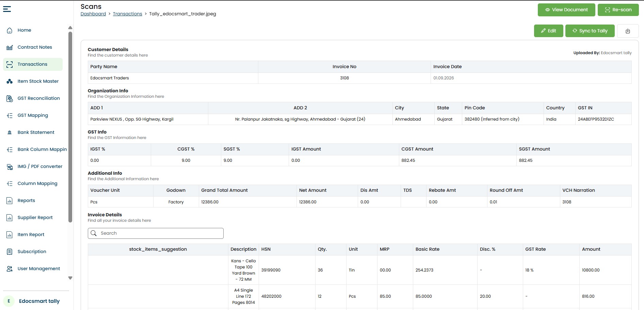The height and width of the screenshot is (310, 644).
Task: Open Item Stock Master icon
Action: pos(10,81)
